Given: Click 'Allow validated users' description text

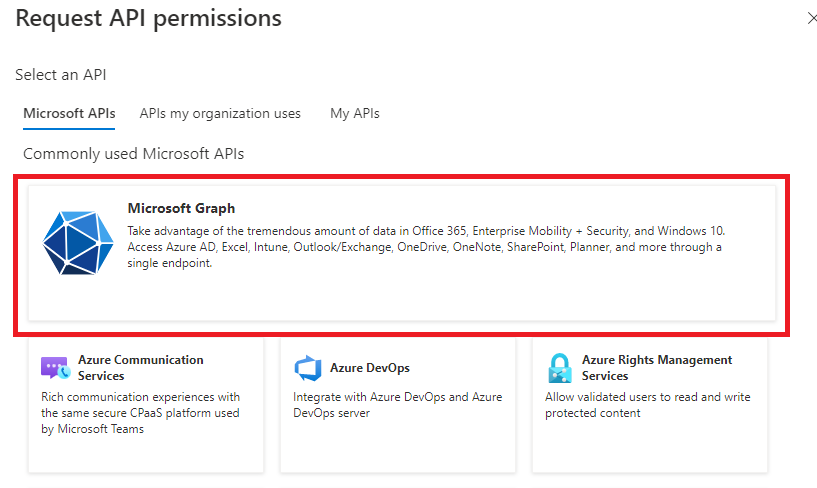Looking at the screenshot, I should click(647, 405).
